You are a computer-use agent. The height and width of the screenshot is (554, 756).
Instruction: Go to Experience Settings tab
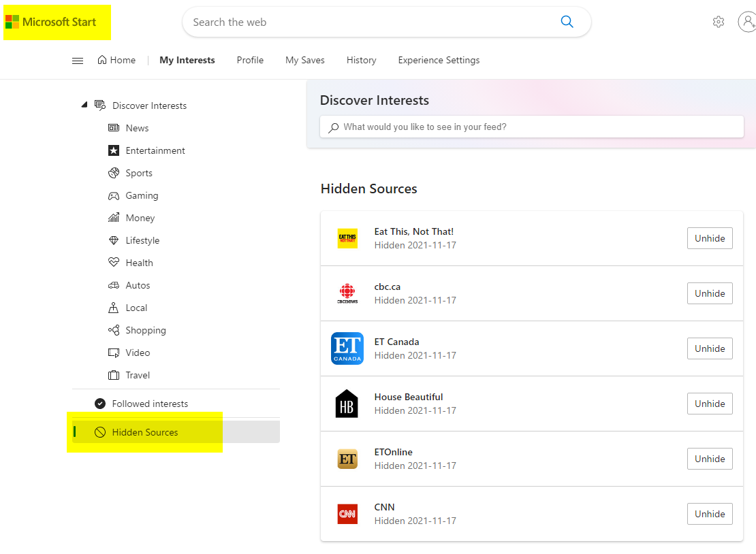439,60
